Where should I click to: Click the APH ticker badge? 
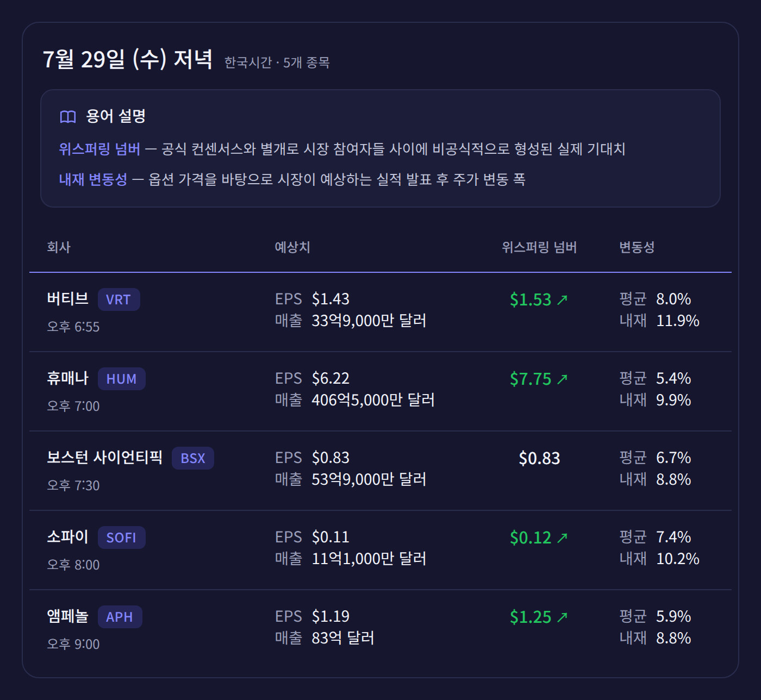point(120,617)
